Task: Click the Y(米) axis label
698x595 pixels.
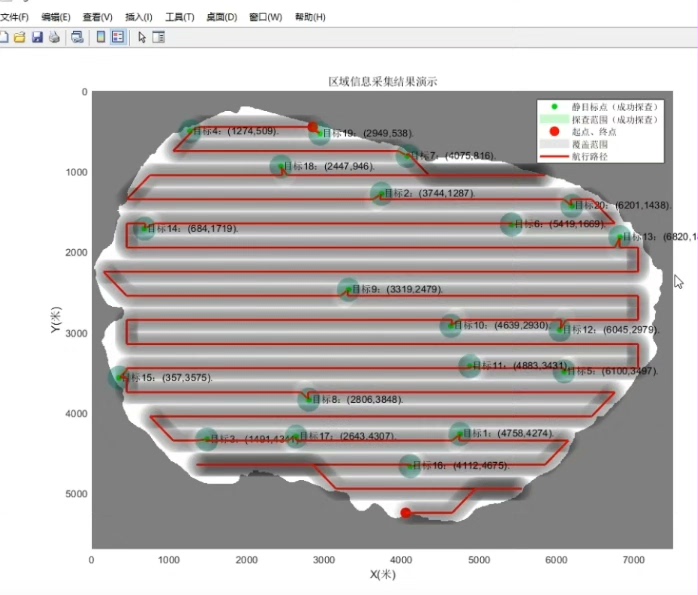Action: pos(55,320)
